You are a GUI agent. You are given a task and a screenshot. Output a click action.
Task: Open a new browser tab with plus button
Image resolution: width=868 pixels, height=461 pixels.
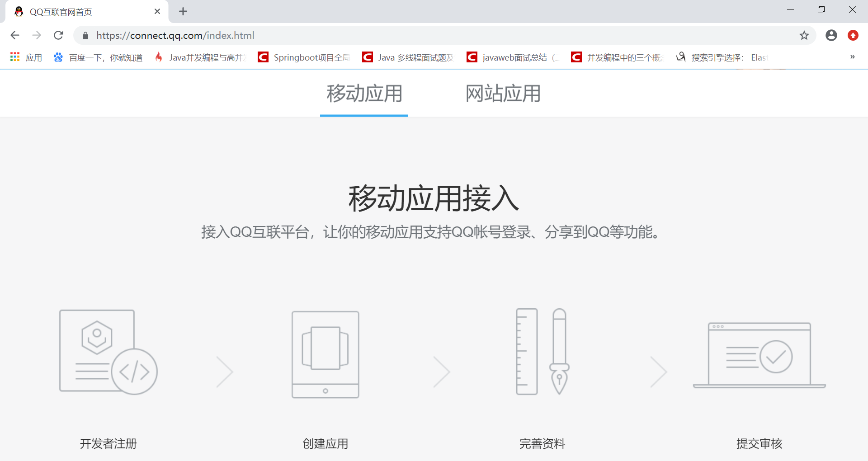183,11
